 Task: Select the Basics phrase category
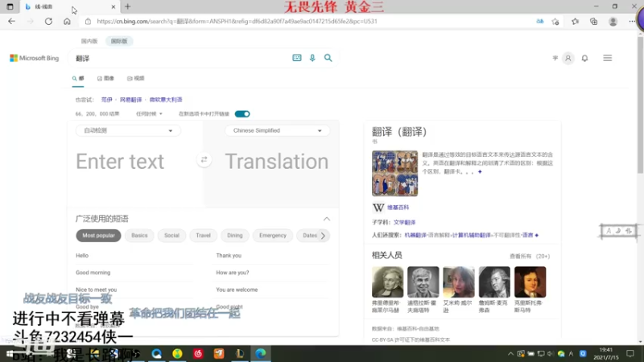(x=139, y=236)
